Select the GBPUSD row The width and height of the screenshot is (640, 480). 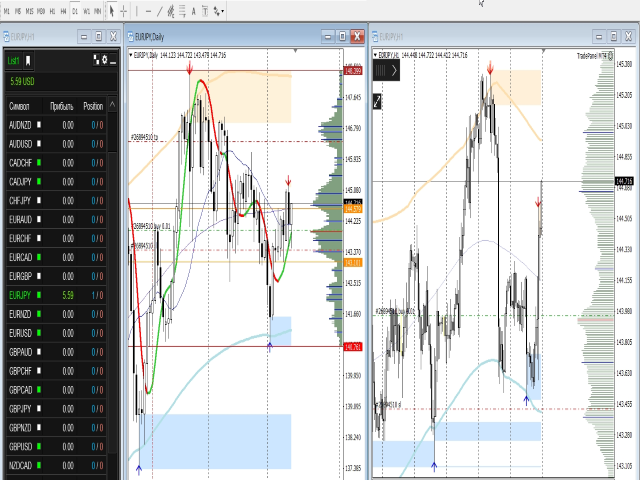(56, 447)
